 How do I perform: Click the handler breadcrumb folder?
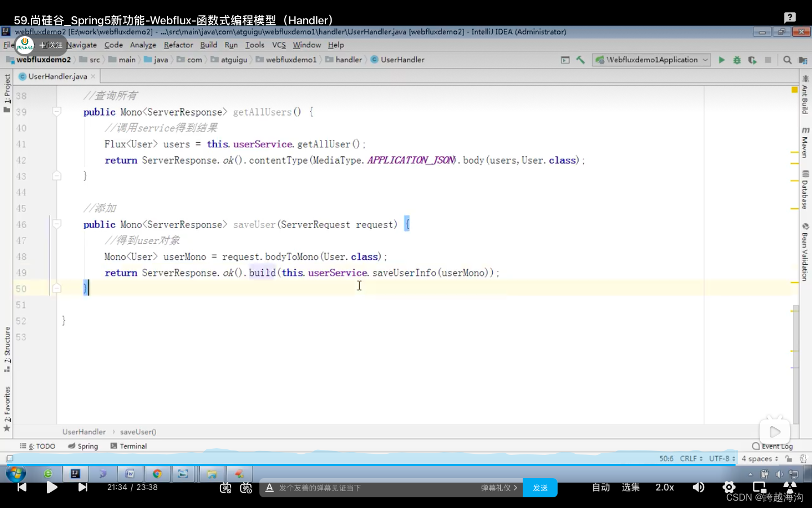click(x=344, y=60)
